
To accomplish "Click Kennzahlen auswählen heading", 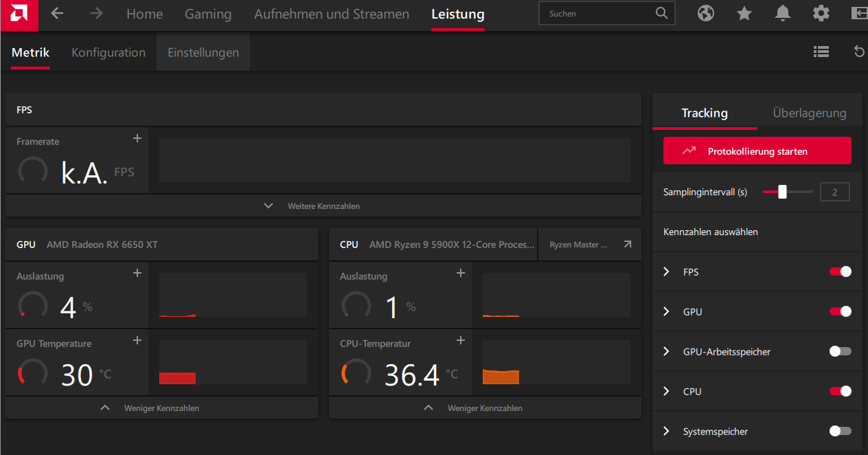I will point(711,232).
